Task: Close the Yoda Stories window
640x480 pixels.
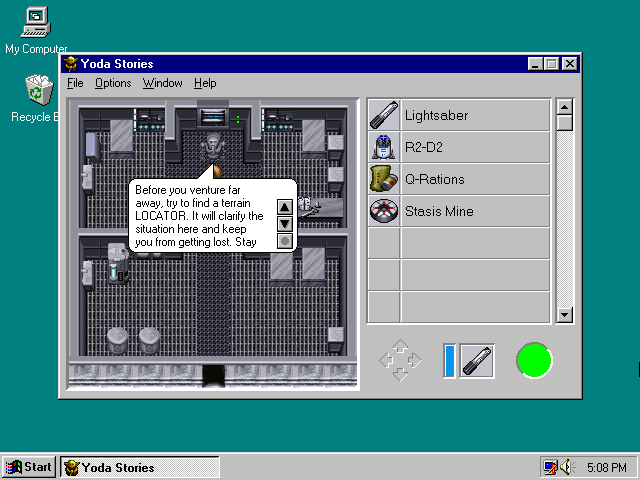Action: pos(569,64)
